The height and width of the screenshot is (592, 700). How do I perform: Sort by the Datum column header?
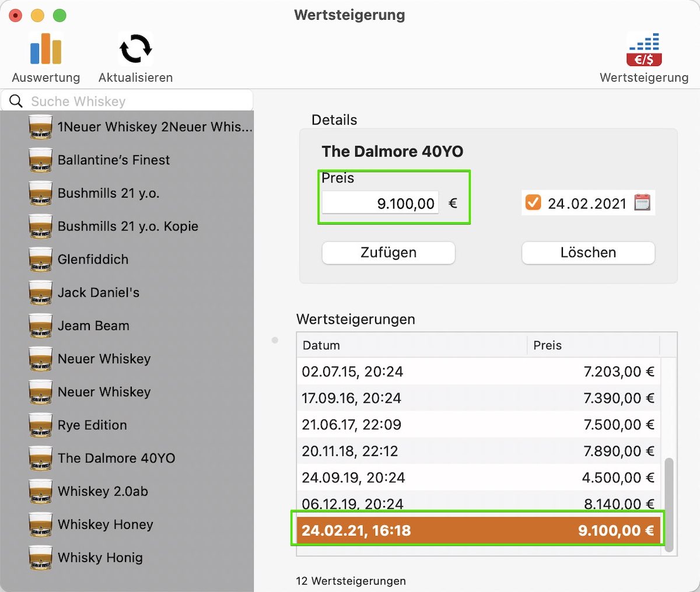coord(412,345)
